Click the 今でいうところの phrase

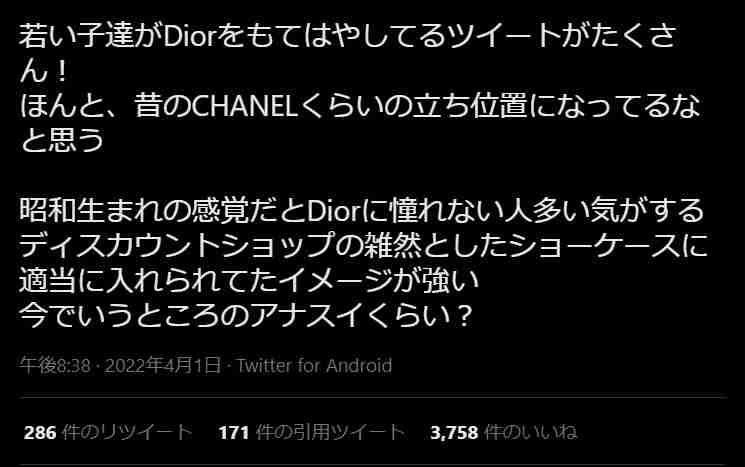(x=135, y=315)
